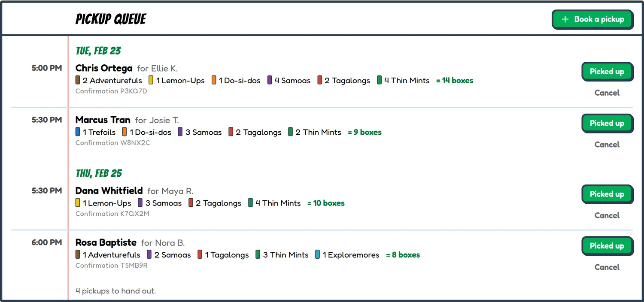Click the green Thin Mints swatch in Marcus Tran's order
The width and height of the screenshot is (644, 302).
(291, 132)
